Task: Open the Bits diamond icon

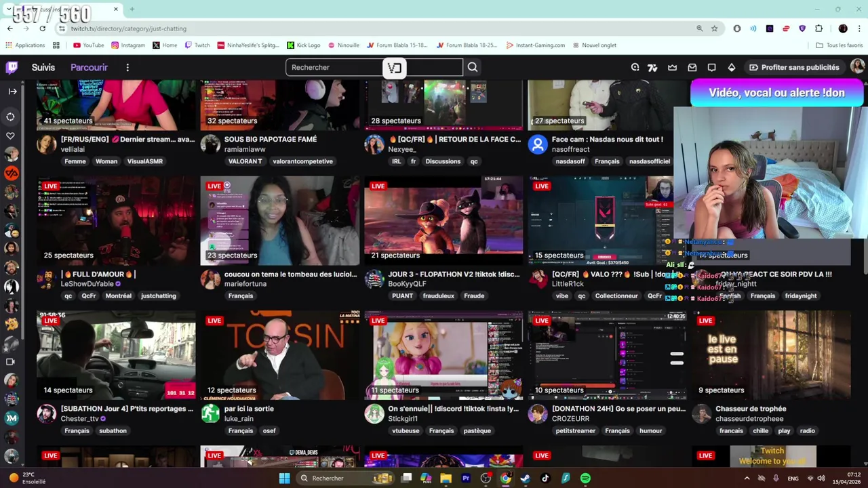Action: coord(732,67)
